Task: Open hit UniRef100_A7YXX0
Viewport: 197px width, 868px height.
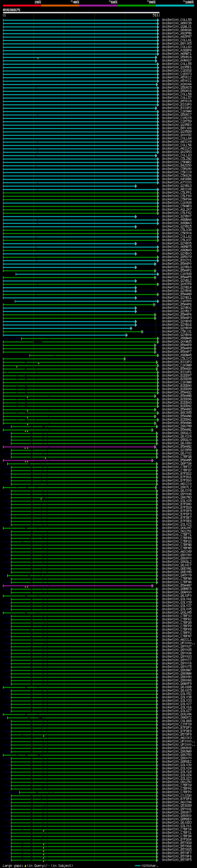Action: click(x=176, y=183)
